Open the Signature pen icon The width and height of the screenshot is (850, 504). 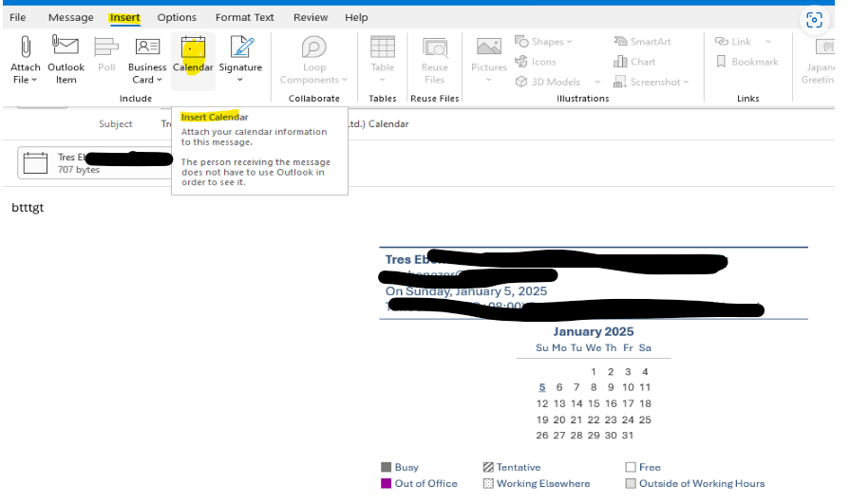pos(242,47)
